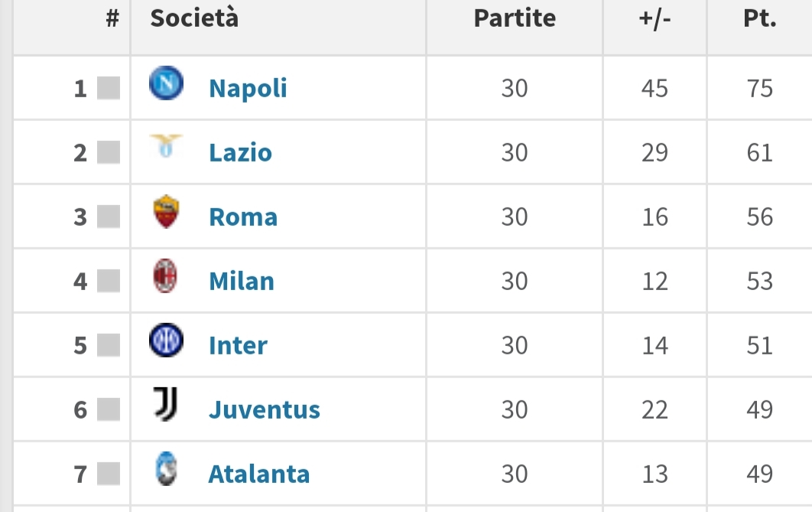Click the Juventus logo icon
Viewport: 812px width, 512px height.
[x=166, y=405]
